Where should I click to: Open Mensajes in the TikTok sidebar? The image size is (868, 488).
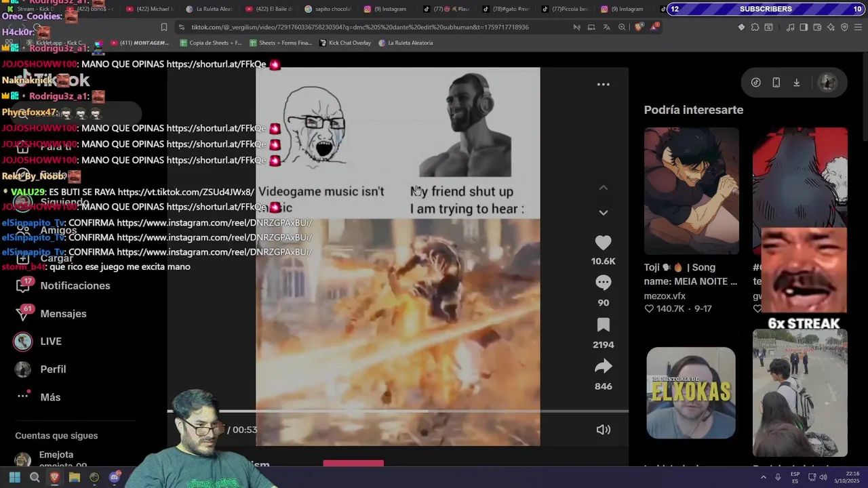pyautogui.click(x=51, y=314)
